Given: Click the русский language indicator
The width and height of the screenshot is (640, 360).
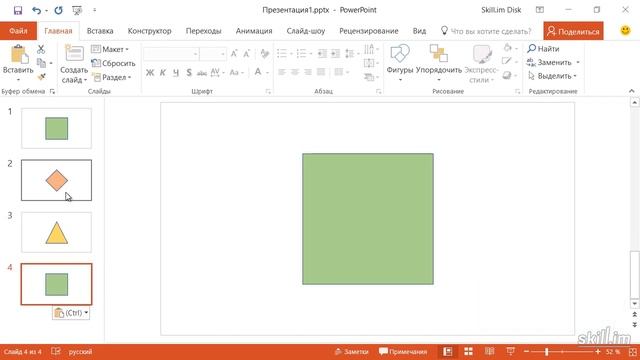Looking at the screenshot, I should tap(80, 351).
